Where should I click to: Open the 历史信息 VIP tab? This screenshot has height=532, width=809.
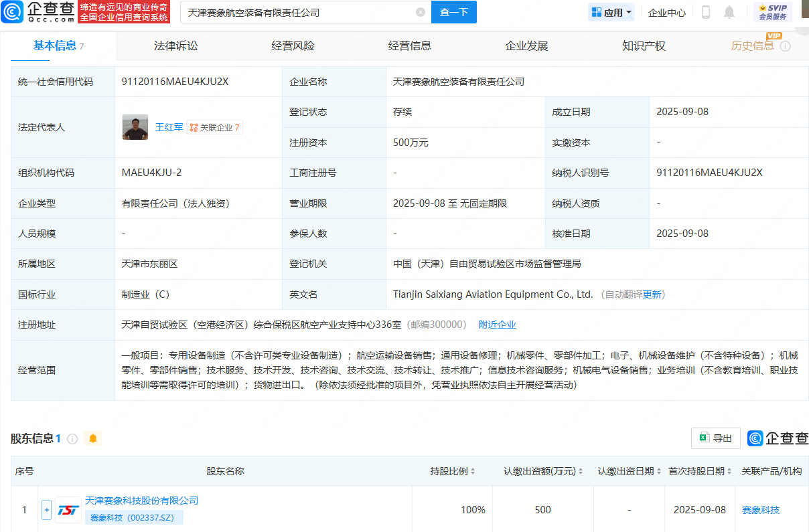tap(753, 46)
